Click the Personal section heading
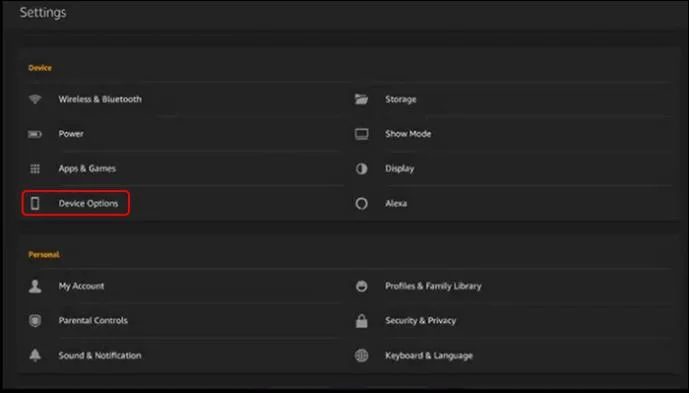 point(44,255)
